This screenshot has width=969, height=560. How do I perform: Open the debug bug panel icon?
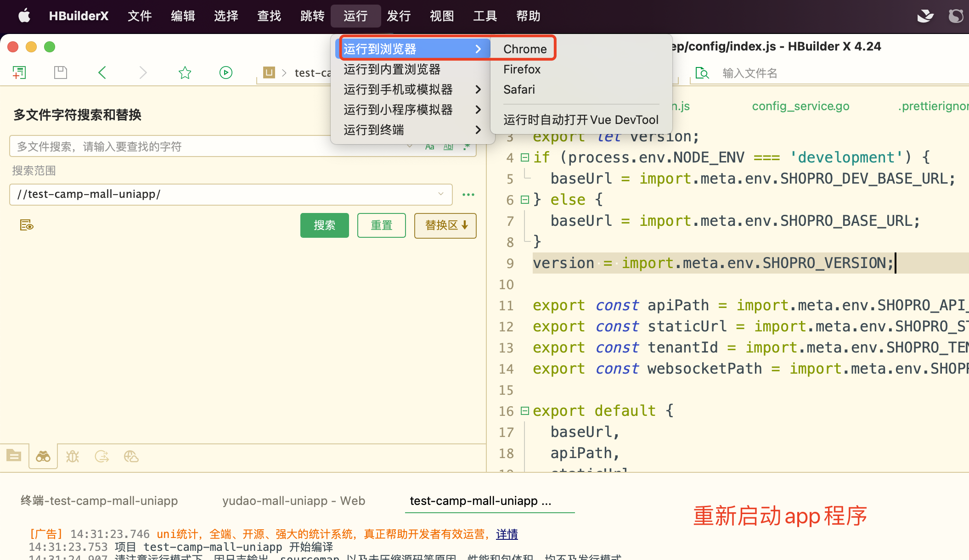pos(73,456)
